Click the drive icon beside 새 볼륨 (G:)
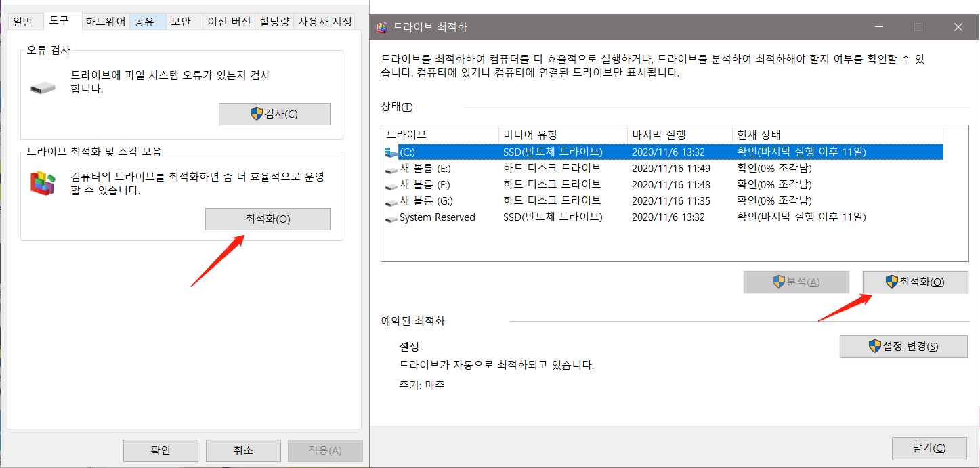Image resolution: width=980 pixels, height=468 pixels. (391, 200)
